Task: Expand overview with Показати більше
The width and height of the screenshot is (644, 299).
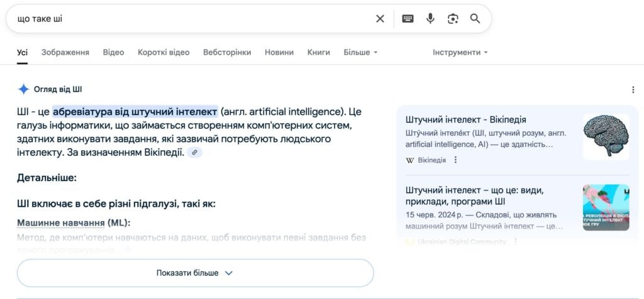Action: [x=195, y=273]
